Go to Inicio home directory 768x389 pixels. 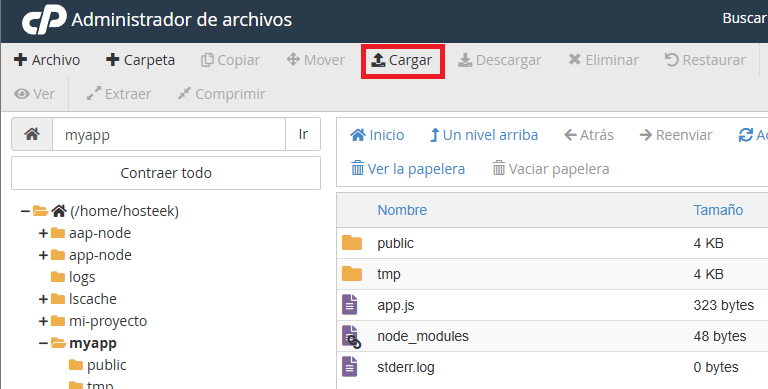[x=377, y=135]
